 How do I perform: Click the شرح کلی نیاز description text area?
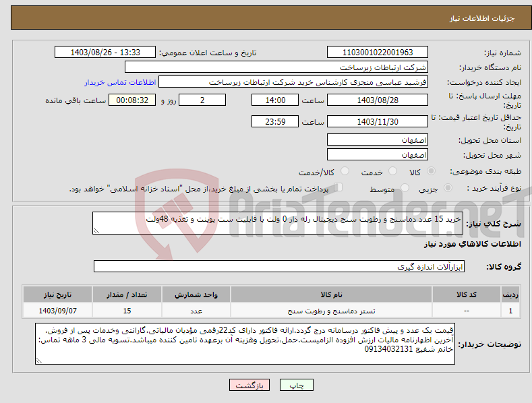click(x=278, y=223)
